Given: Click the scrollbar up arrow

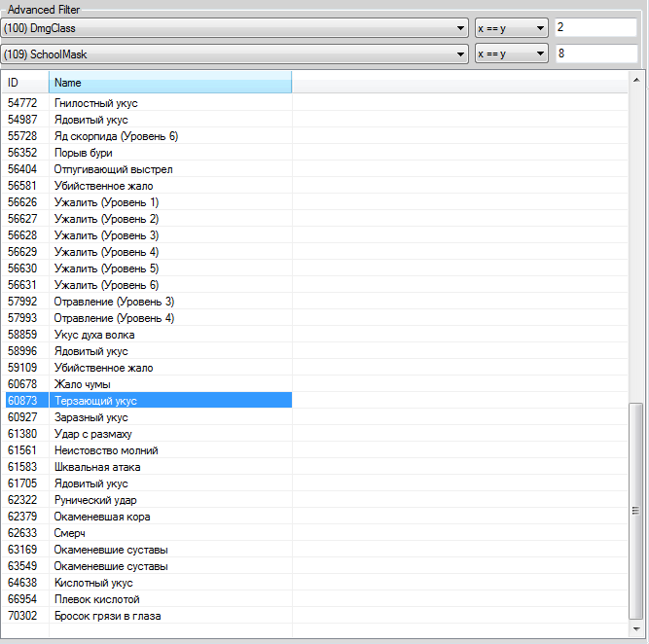Looking at the screenshot, I should coord(635,78).
